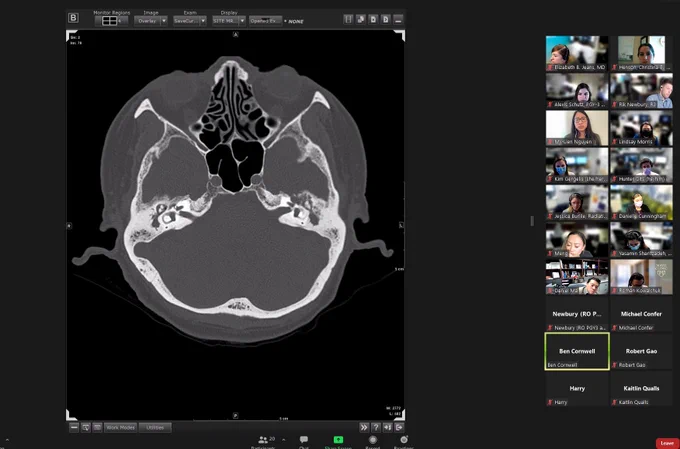
Task: Start recording with the Record button
Action: coord(373,442)
